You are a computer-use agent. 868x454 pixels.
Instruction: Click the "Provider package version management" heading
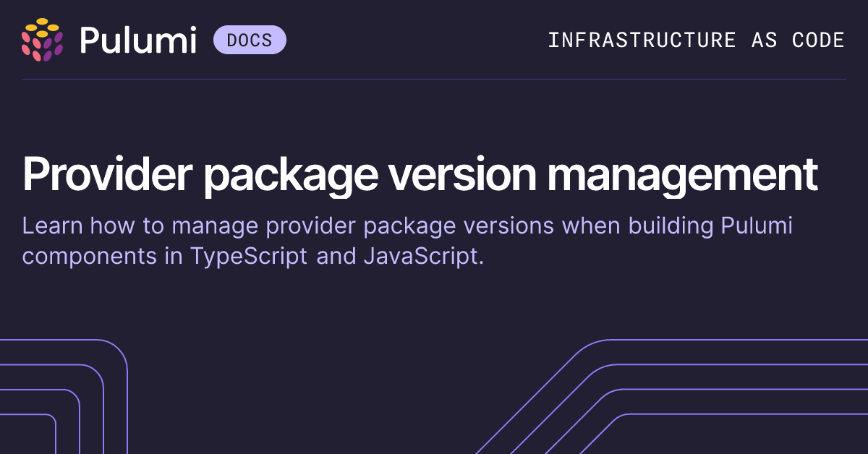420,176
